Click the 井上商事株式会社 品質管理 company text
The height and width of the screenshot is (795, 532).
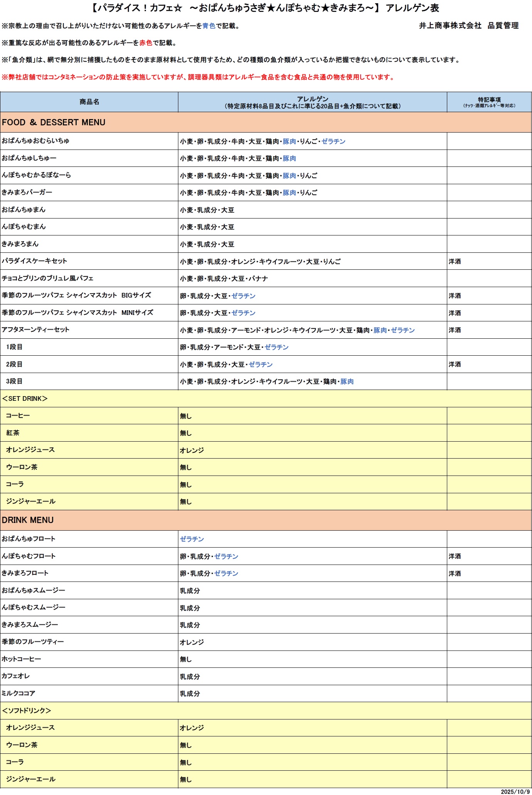click(469, 26)
